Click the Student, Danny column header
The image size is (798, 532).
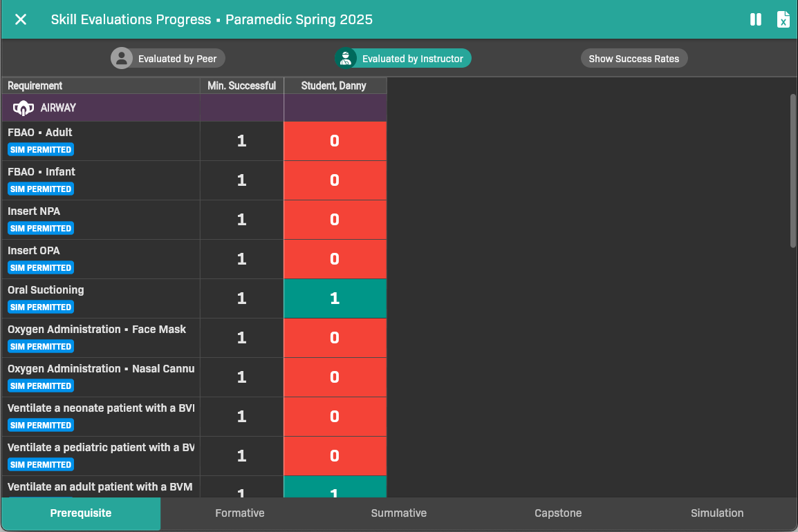point(335,86)
